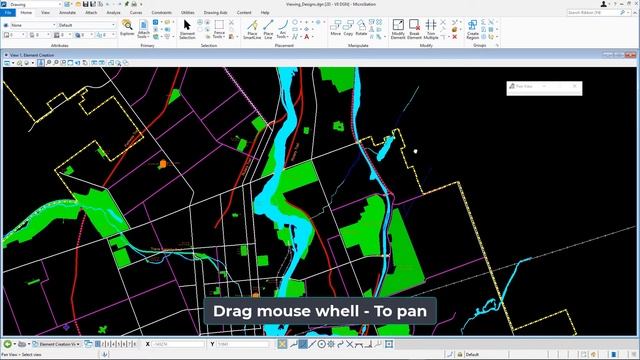The height and width of the screenshot is (360, 640).
Task: Open Attach Tools dropdown
Action: point(144,29)
